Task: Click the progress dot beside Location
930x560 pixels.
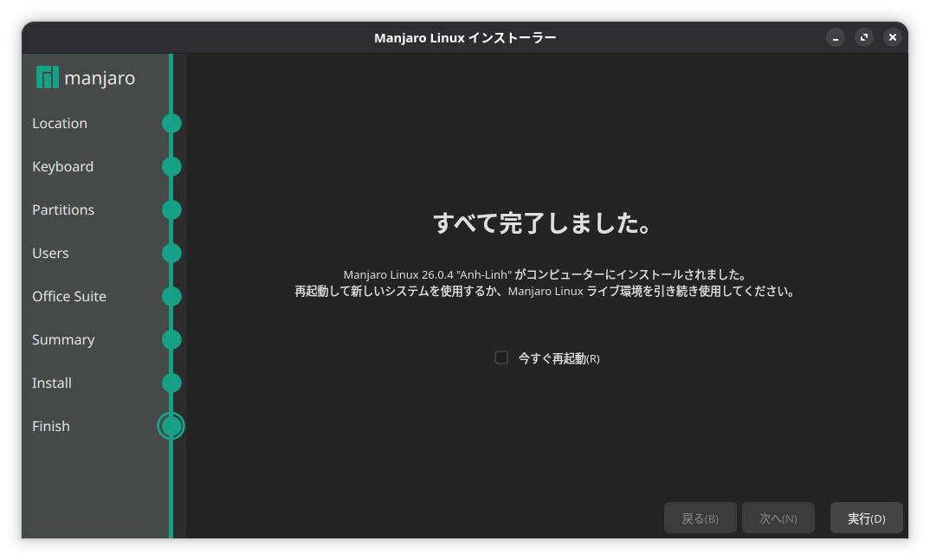Action: [171, 123]
